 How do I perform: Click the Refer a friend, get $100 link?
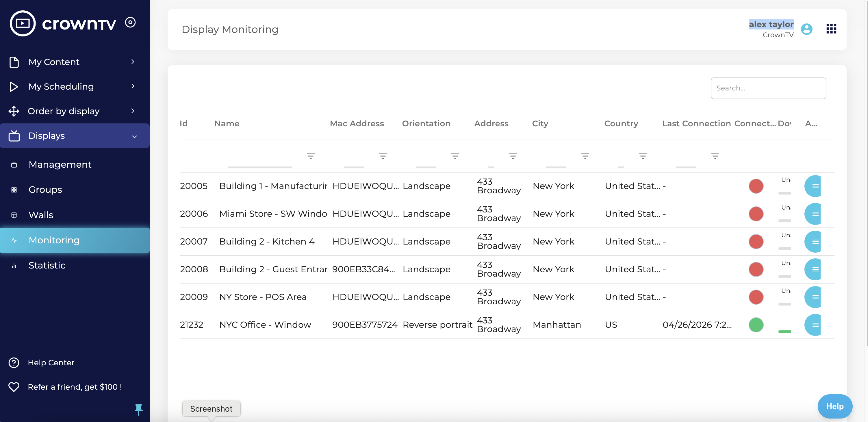pyautogui.click(x=75, y=387)
